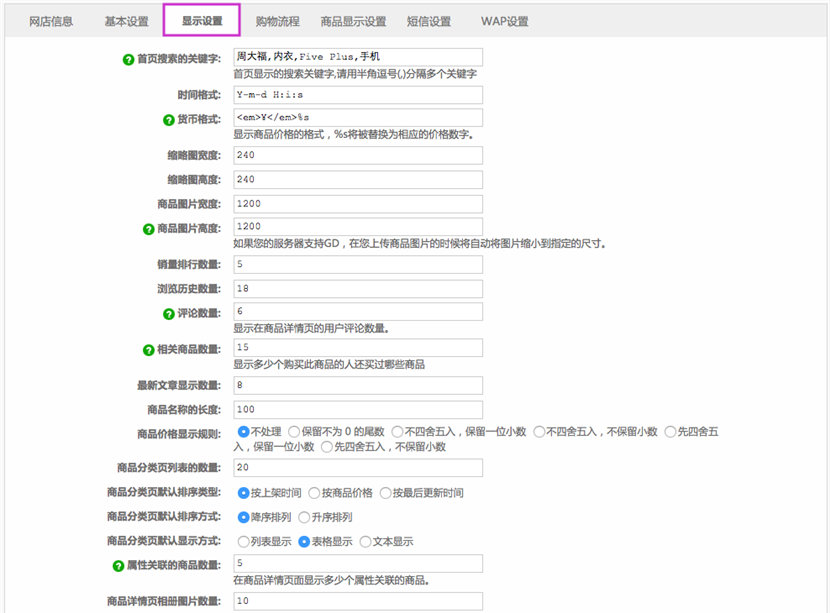
Task: Click the 缩略图高度 input field
Action: (358, 179)
